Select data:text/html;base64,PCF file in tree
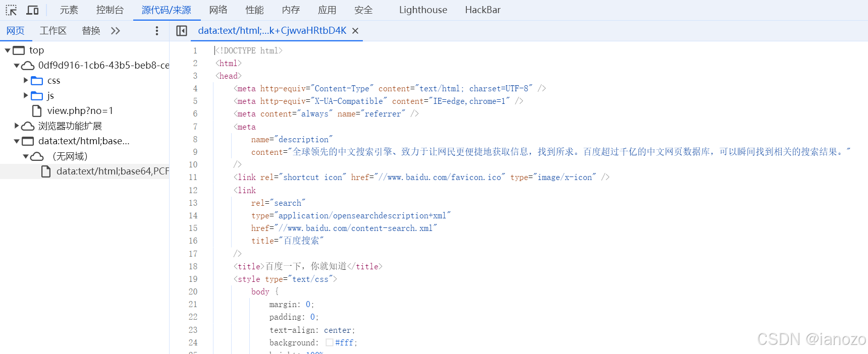Image resolution: width=868 pixels, height=354 pixels. click(113, 171)
